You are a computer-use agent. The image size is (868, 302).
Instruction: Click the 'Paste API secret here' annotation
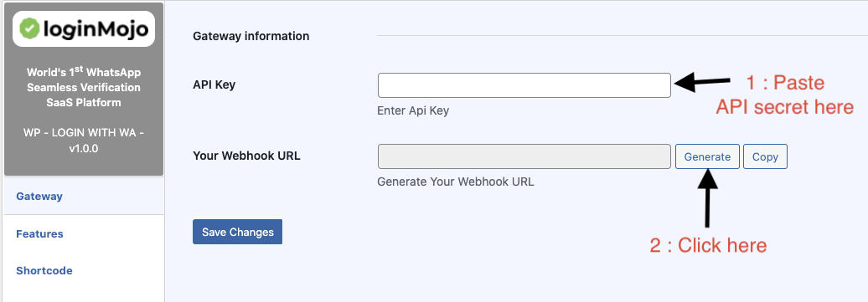(785, 95)
